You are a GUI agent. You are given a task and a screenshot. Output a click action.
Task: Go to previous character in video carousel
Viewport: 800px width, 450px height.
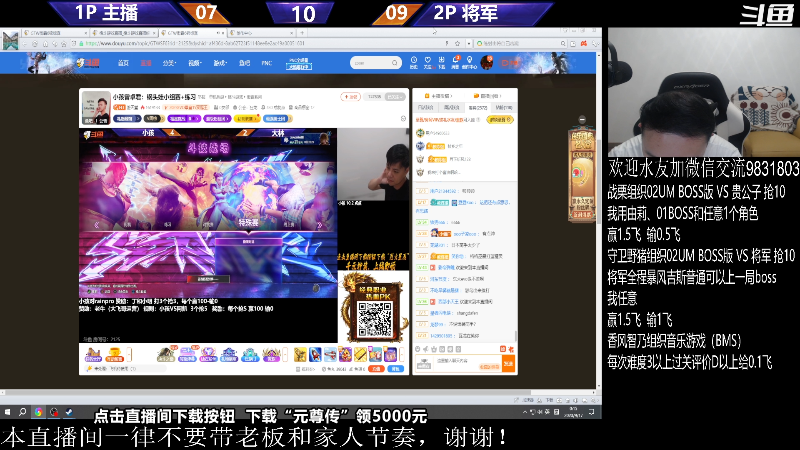click(96, 224)
